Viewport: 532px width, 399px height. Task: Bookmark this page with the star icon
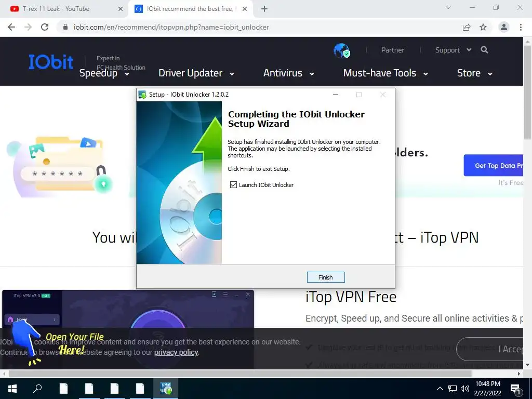point(483,27)
